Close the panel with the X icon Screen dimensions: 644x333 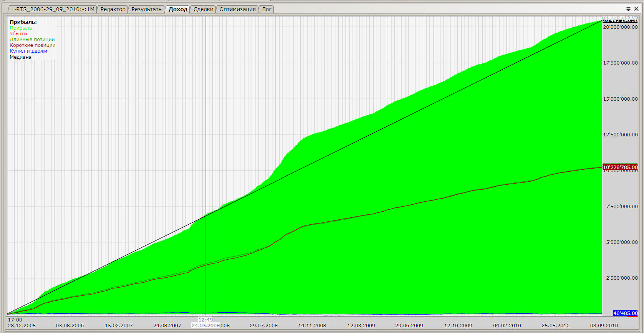pyautogui.click(x=636, y=9)
